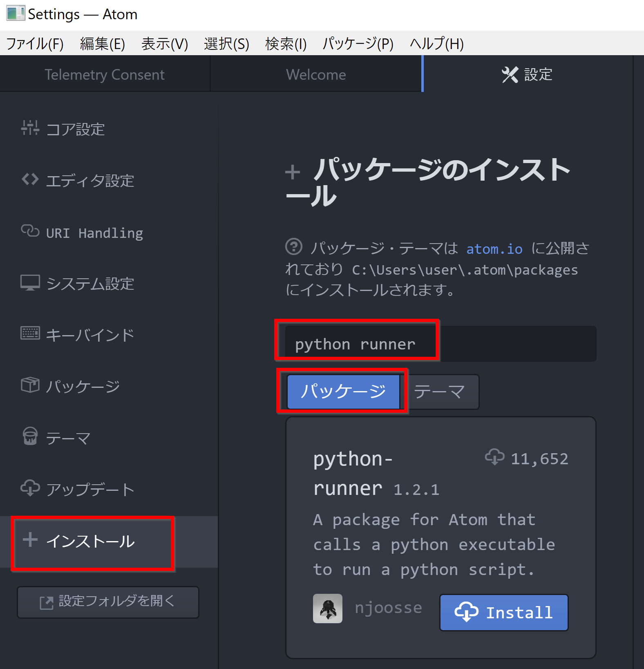This screenshot has height=669, width=644.
Task: Click the paint bucket icon beside テーマ
Action: (x=30, y=436)
